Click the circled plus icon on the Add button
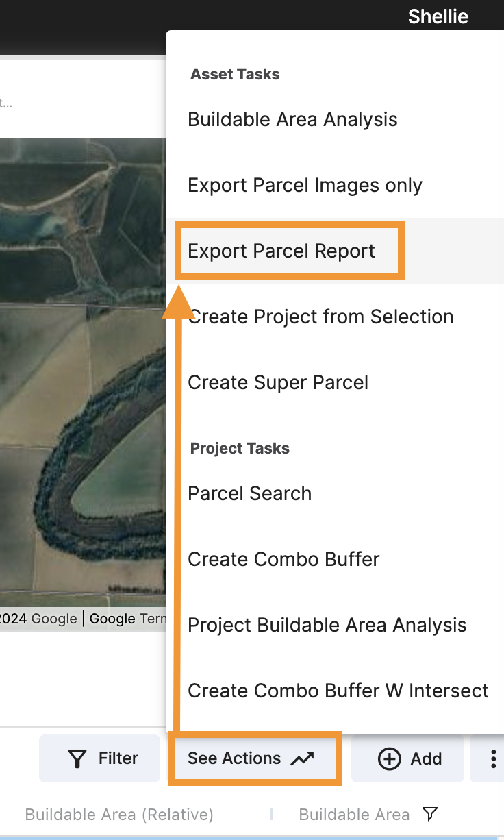The image size is (504, 840). (388, 758)
